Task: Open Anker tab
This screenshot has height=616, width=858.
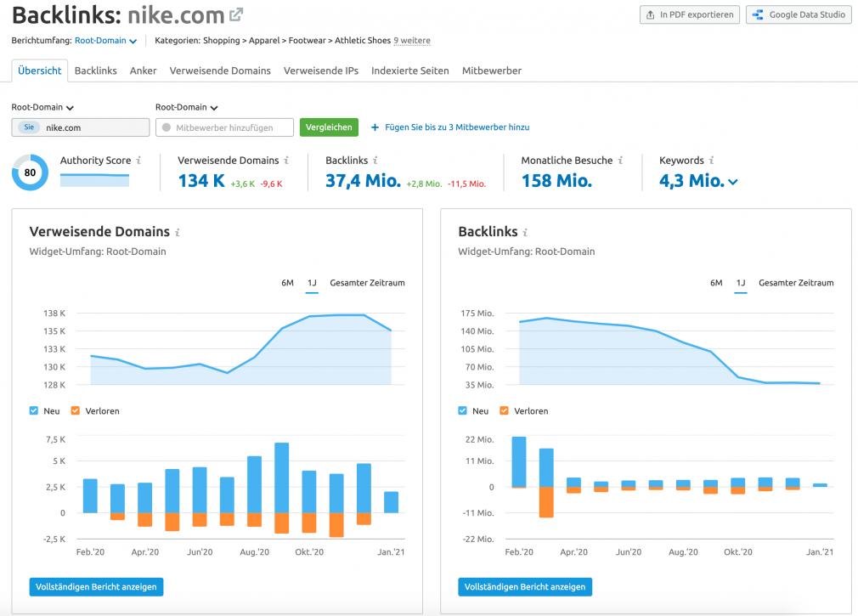Action: [144, 71]
